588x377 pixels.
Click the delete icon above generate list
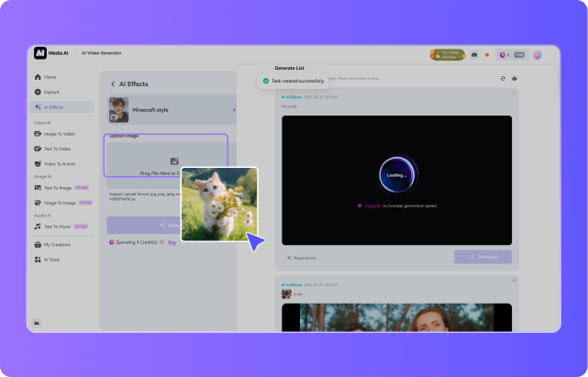[x=515, y=78]
